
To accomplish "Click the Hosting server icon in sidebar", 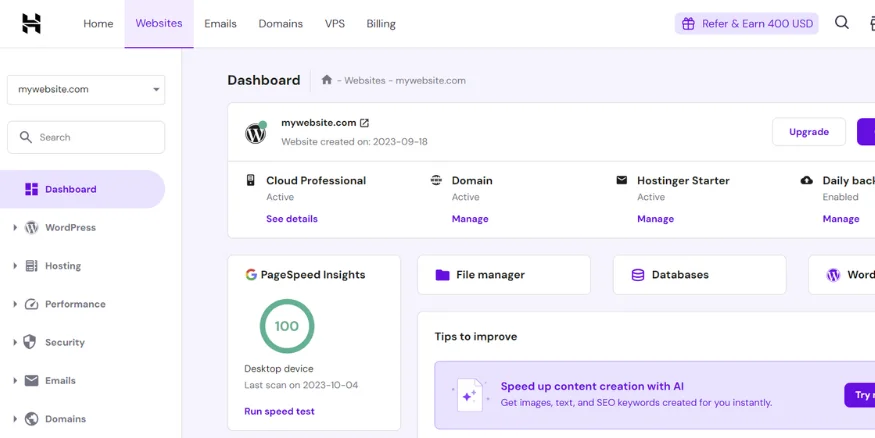I will tap(32, 266).
